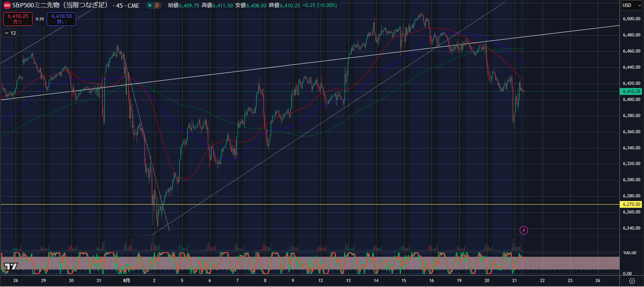Click the 23 date label on time axis
This screenshot has width=644, height=287.
[x=570, y=281]
